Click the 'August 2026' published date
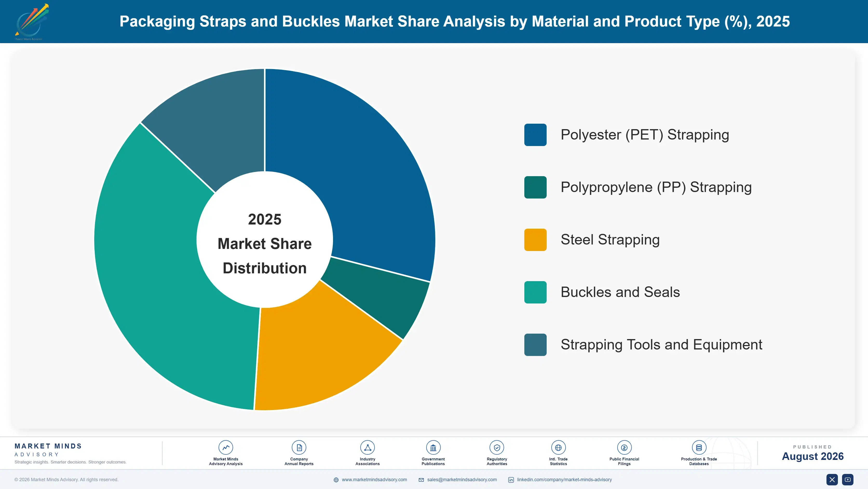This screenshot has width=868, height=489. 812,456
